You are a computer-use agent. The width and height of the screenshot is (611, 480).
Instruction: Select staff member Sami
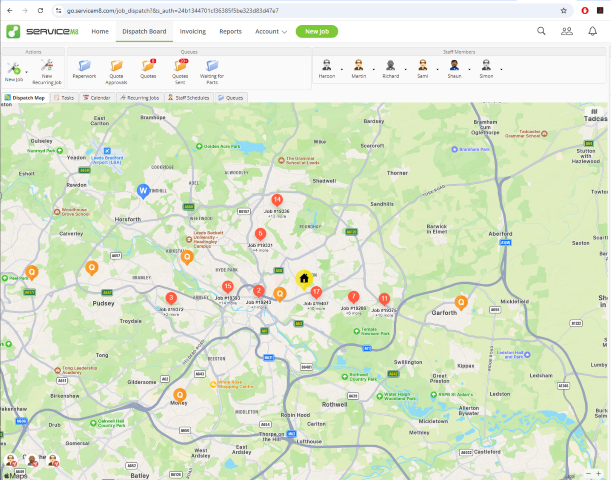coord(422,69)
